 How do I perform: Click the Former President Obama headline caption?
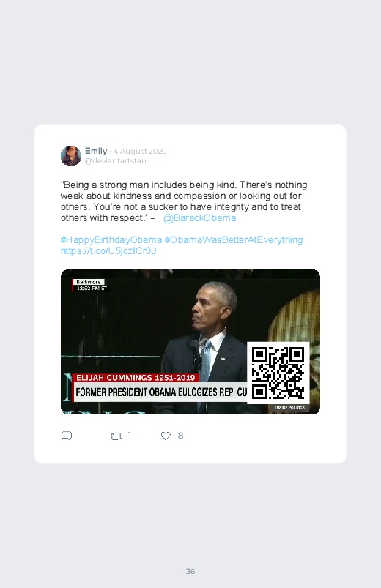click(161, 392)
